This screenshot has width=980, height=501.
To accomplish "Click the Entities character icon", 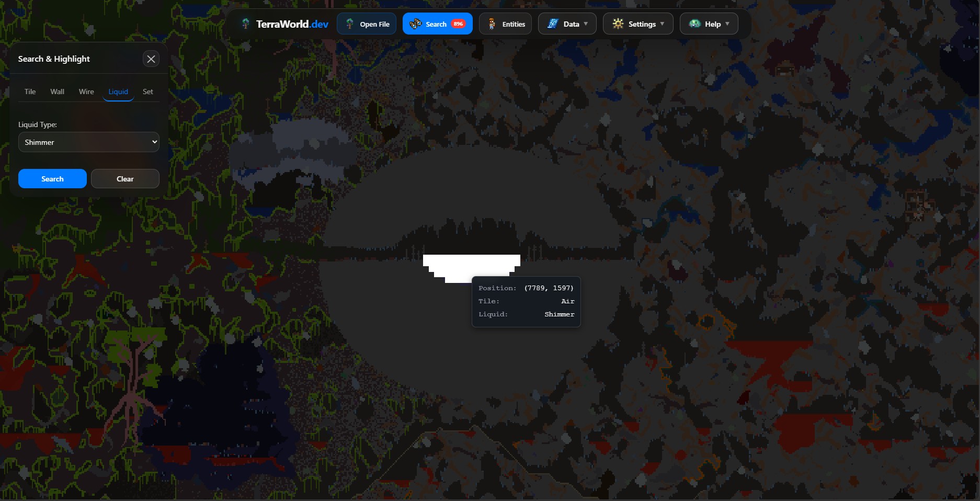I will tap(492, 24).
